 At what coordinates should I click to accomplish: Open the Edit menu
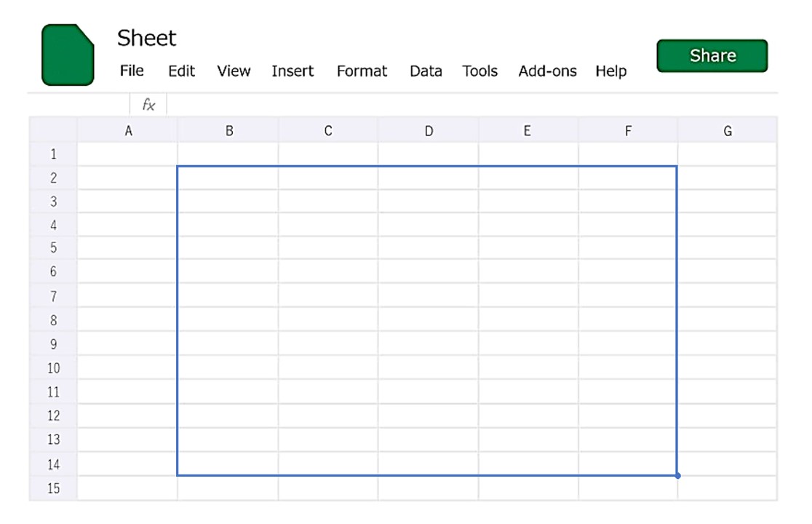pos(181,71)
